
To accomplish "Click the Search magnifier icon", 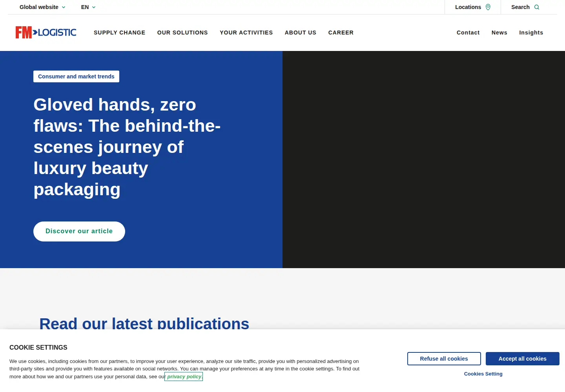I will coord(537,7).
